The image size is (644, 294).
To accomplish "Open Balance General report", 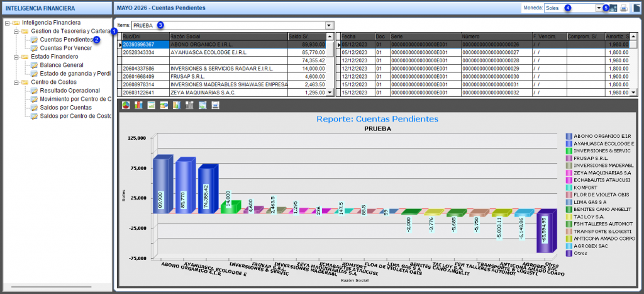I will tap(62, 65).
